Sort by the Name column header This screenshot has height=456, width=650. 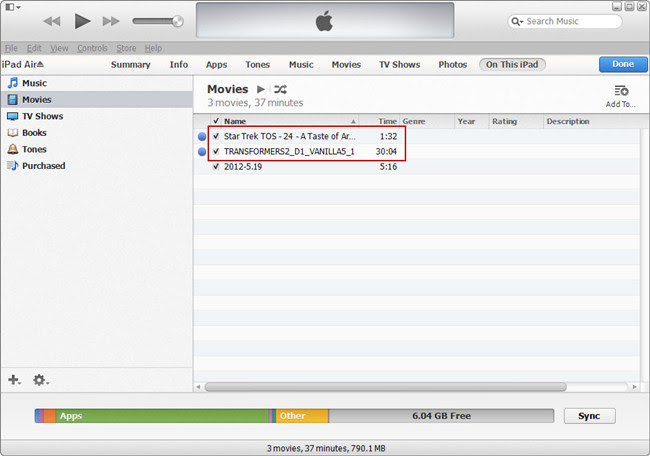pyautogui.click(x=290, y=121)
